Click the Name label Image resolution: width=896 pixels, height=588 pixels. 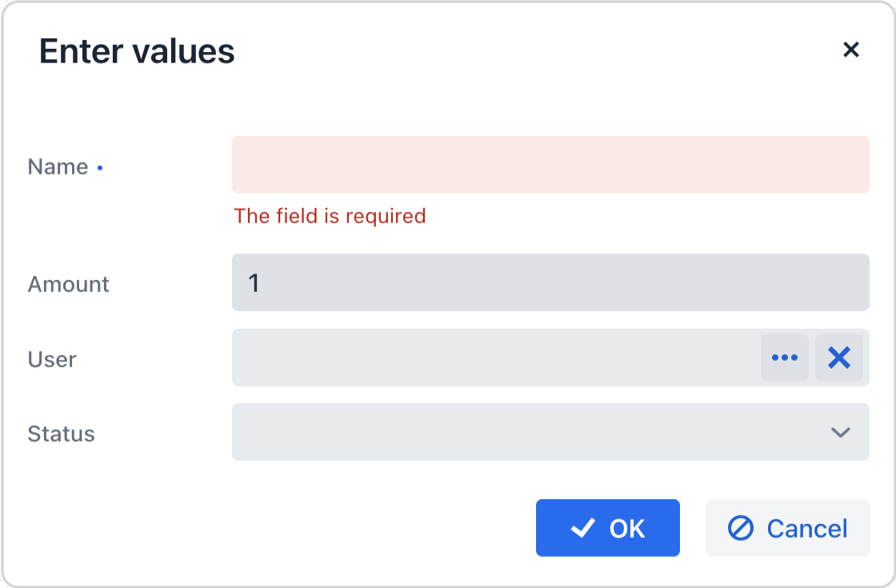58,166
